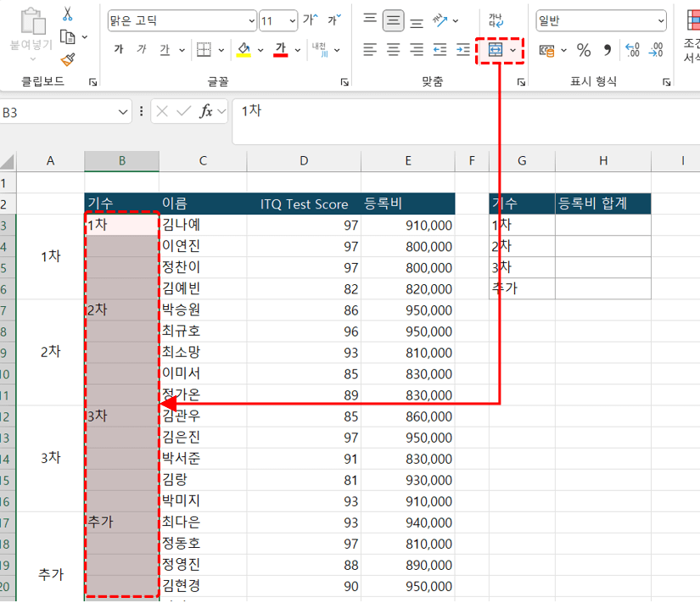This screenshot has height=603, width=700.
Task: Expand the font color dropdown arrow
Action: (298, 50)
